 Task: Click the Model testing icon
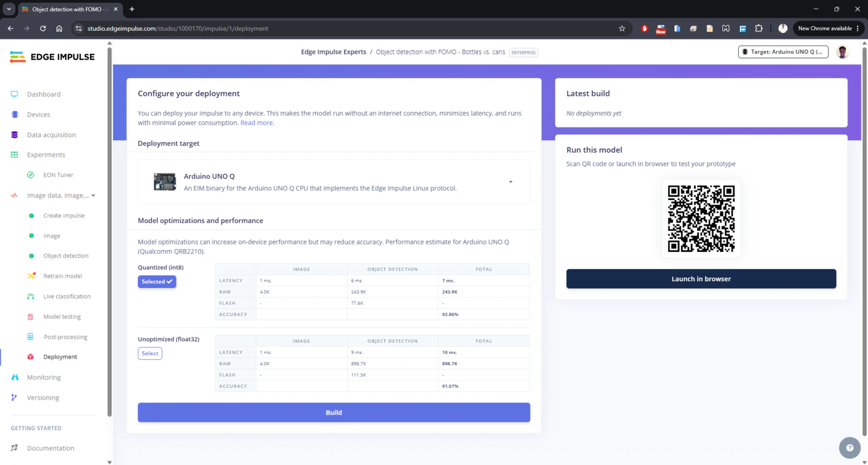(31, 317)
